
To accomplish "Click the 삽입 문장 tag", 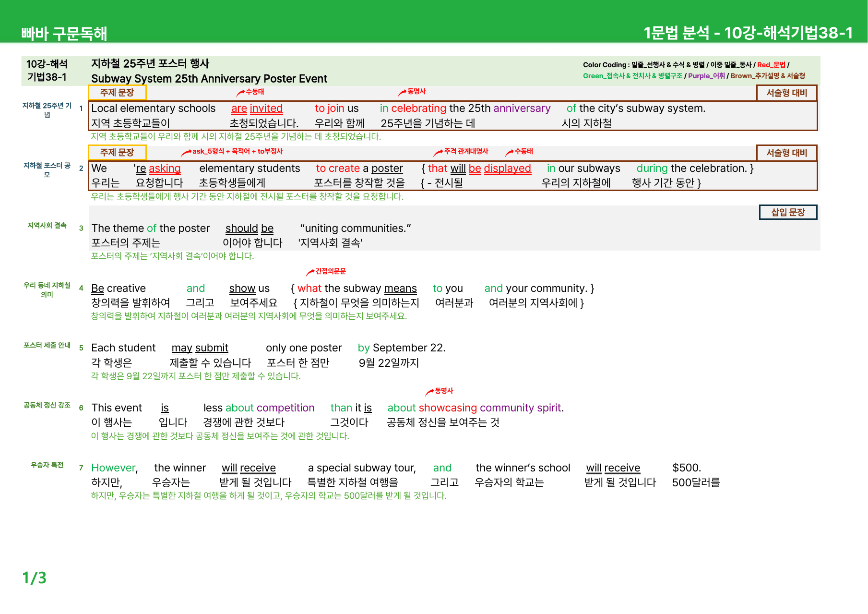I will (x=788, y=212).
